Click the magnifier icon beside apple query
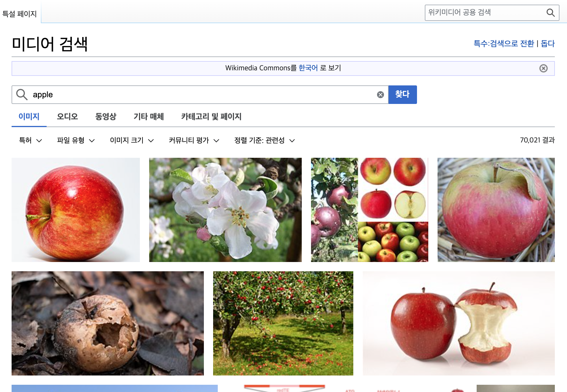This screenshot has height=392, width=567. [x=22, y=95]
